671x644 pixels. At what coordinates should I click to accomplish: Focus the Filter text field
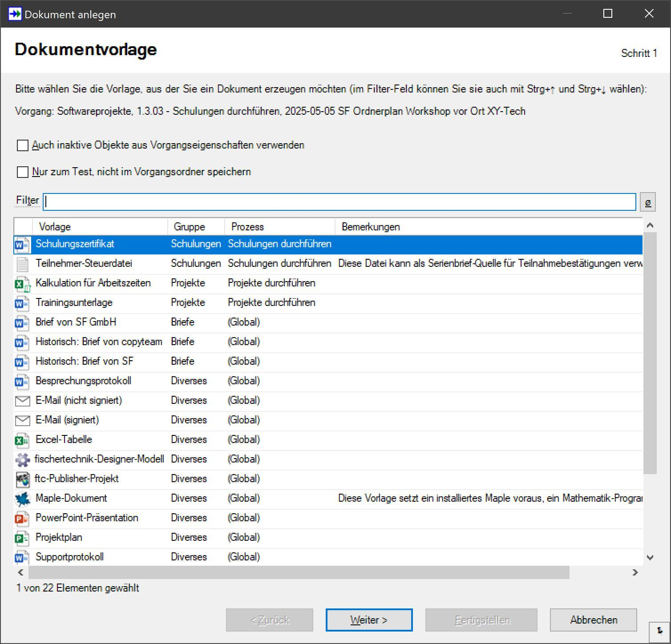339,202
